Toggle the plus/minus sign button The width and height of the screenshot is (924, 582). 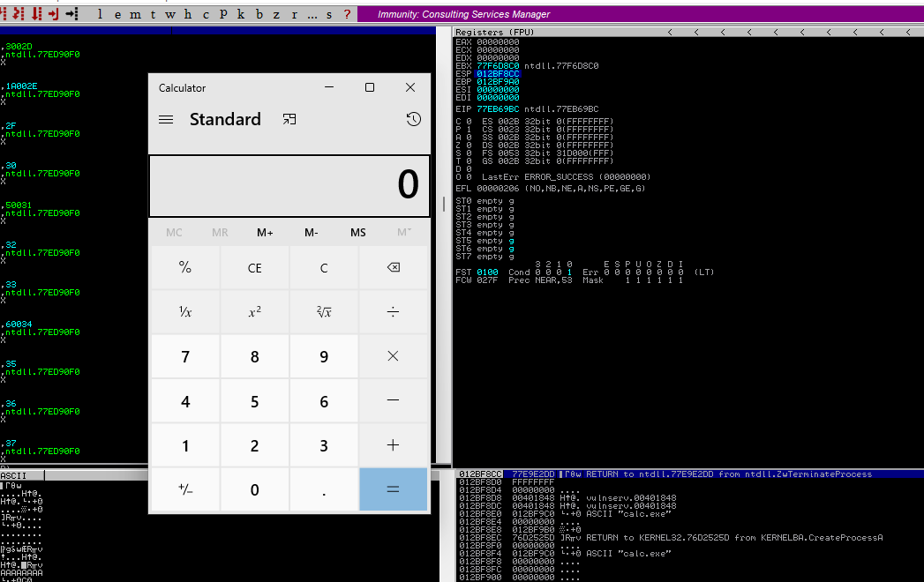tap(185, 489)
